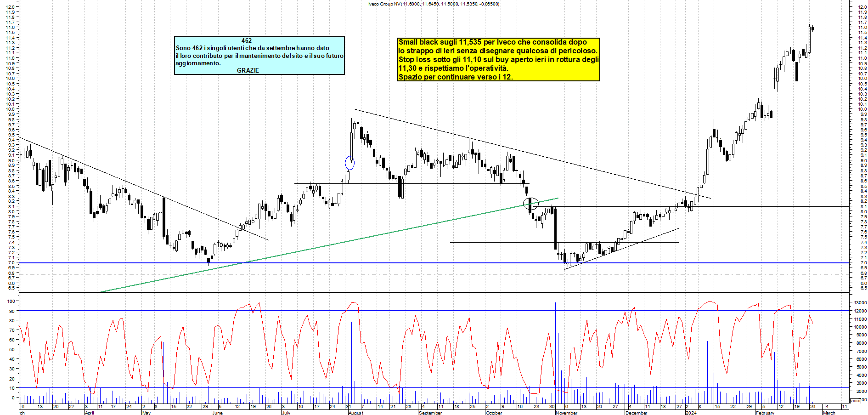Click the 'June' month label
The height and width of the screenshot is (415, 868).
[217, 413]
